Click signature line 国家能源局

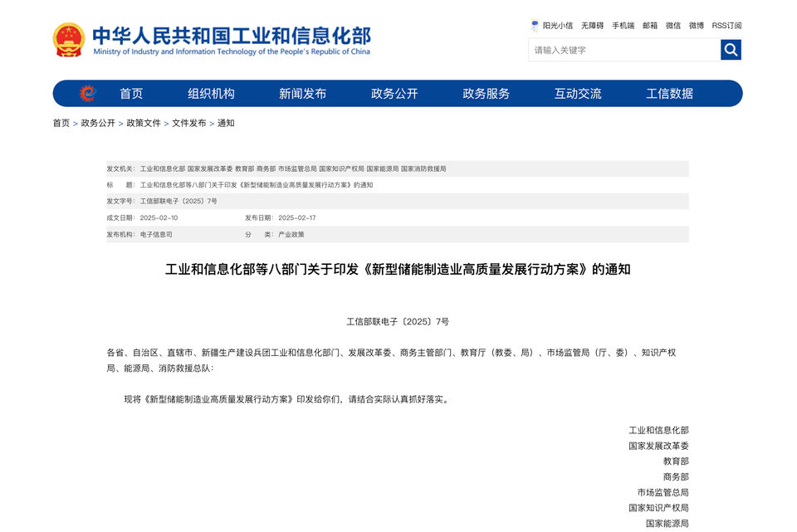(x=667, y=524)
